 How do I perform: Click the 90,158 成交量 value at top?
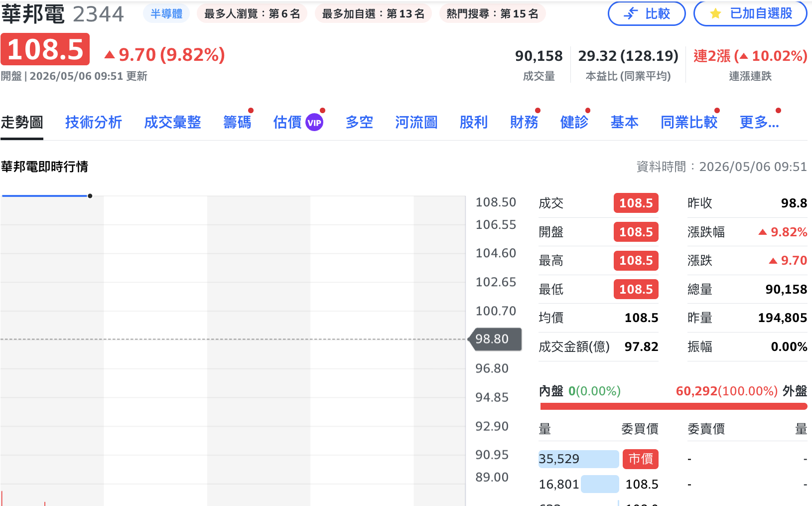coord(539,56)
